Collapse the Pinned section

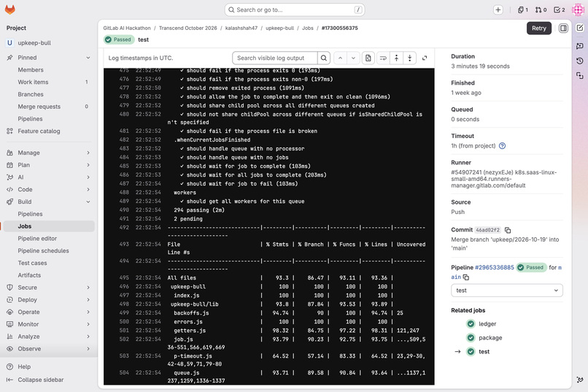[49, 58]
